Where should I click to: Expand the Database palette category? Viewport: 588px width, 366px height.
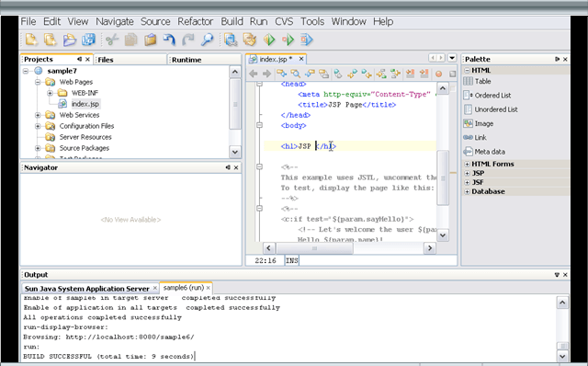(x=468, y=191)
